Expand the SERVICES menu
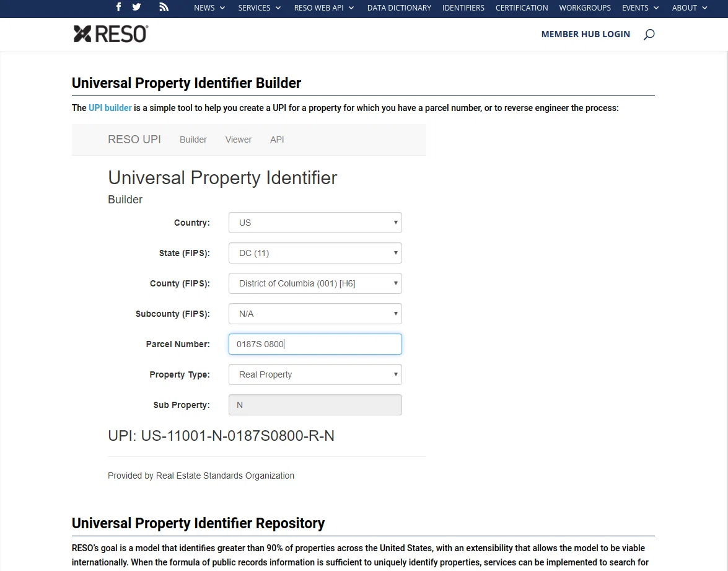 (x=260, y=8)
